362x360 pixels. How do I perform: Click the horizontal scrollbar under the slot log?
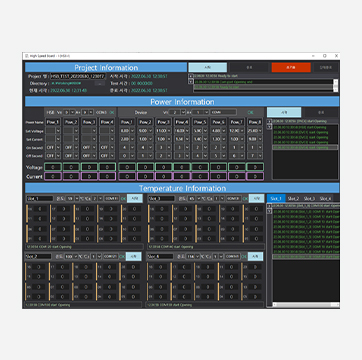coord(306,305)
